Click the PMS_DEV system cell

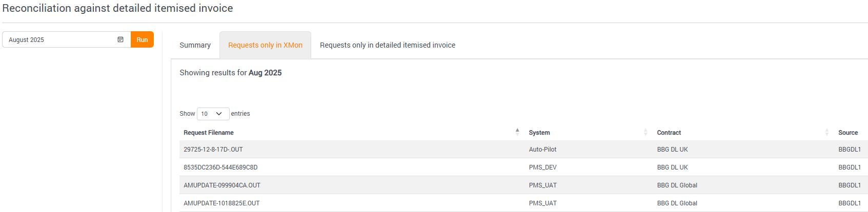tap(542, 167)
